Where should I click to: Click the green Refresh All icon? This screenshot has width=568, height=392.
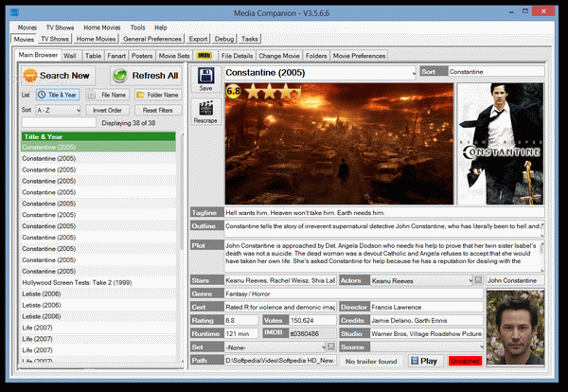pyautogui.click(x=119, y=76)
